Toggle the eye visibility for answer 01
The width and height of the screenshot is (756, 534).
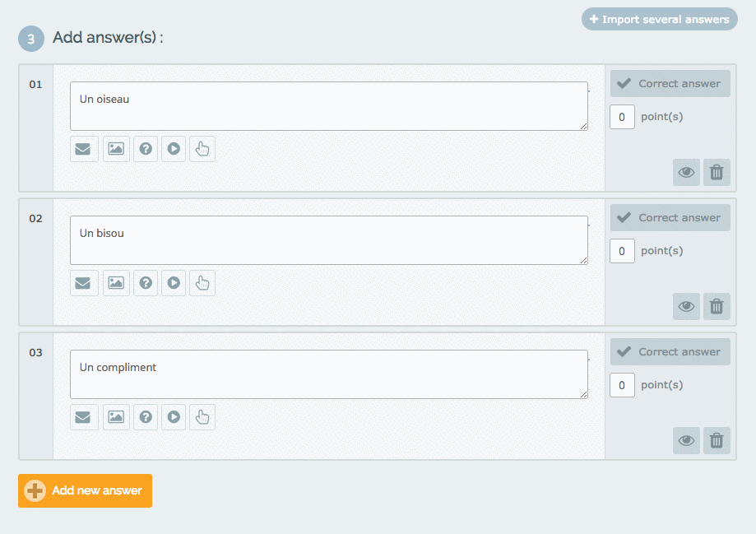pos(686,172)
